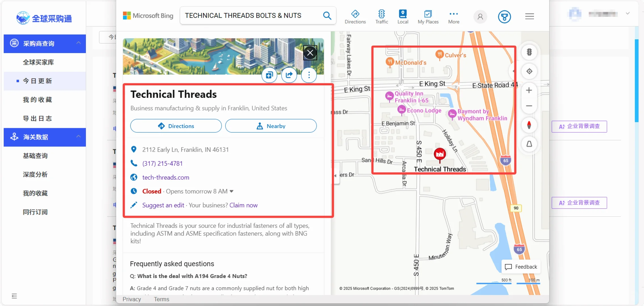Viewport: 644px width, 306px height.
Task: Collapse the left info panel arrow
Action: pyautogui.click(x=335, y=176)
